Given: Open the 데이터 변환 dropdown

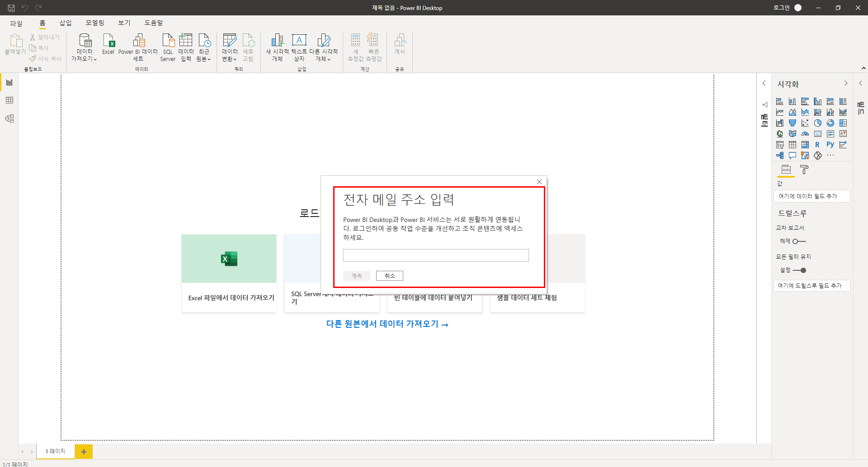Looking at the screenshot, I should (230, 47).
